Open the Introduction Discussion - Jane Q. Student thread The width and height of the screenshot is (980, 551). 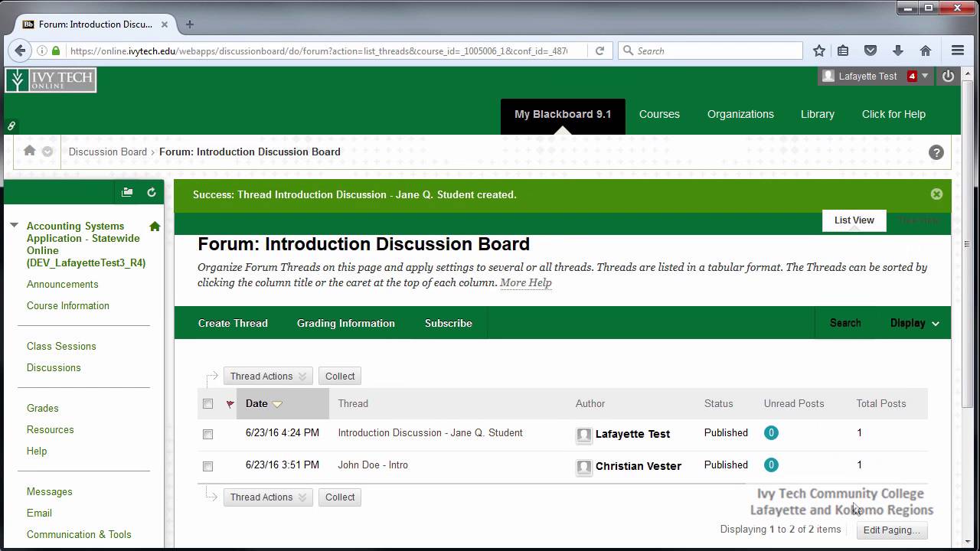pos(430,432)
